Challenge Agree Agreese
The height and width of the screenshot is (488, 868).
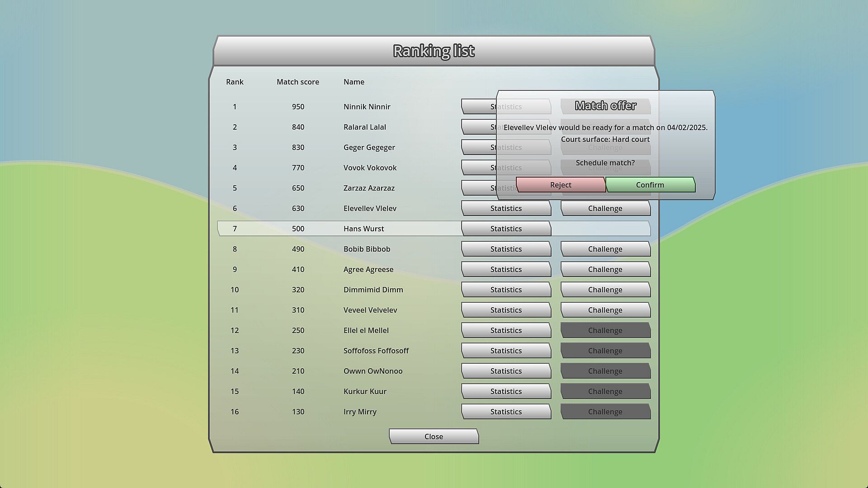(x=605, y=269)
